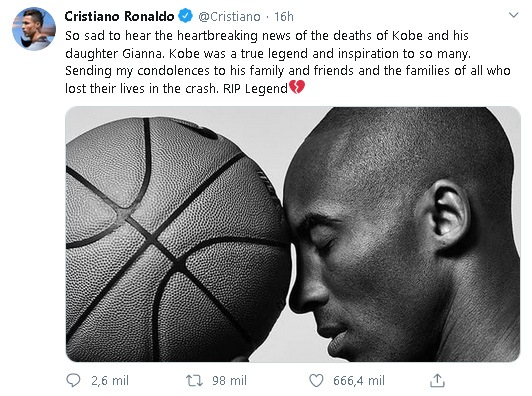The height and width of the screenshot is (396, 532).
Task: Click the reply speech bubble icon
Action: [x=73, y=380]
